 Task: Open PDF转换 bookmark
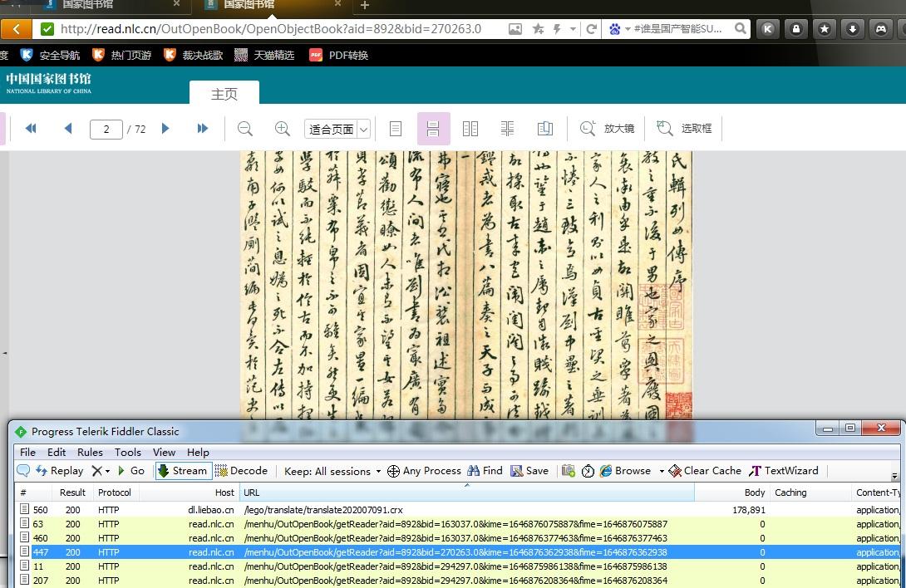pyautogui.click(x=338, y=56)
